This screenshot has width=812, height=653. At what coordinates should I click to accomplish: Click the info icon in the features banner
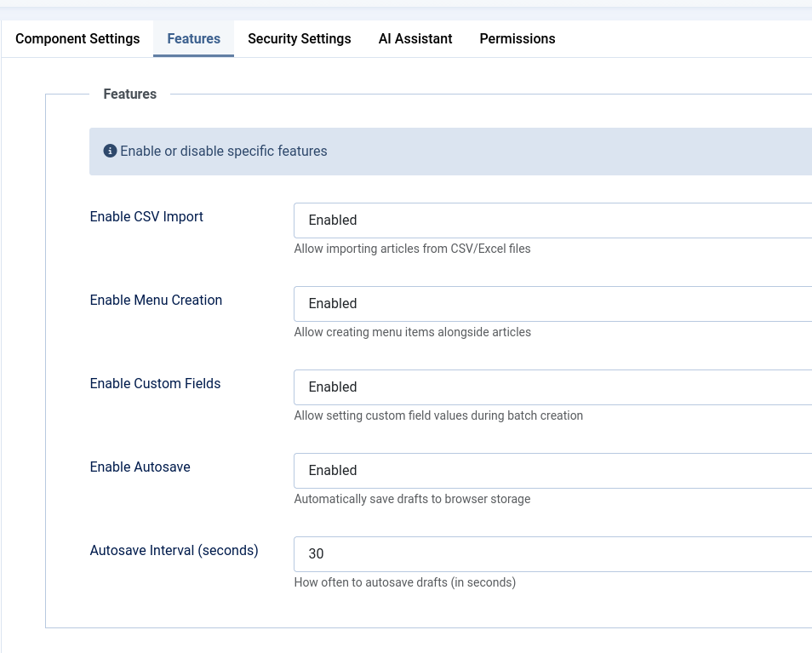pyautogui.click(x=110, y=151)
